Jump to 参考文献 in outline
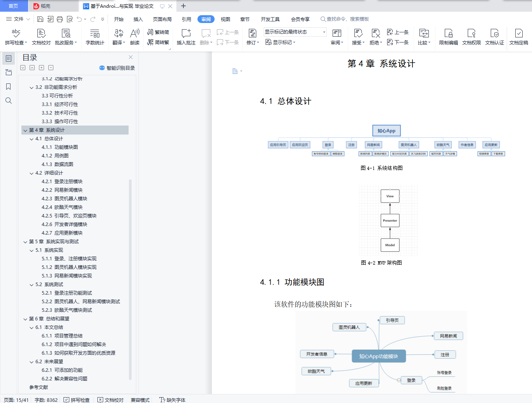 tap(39, 387)
